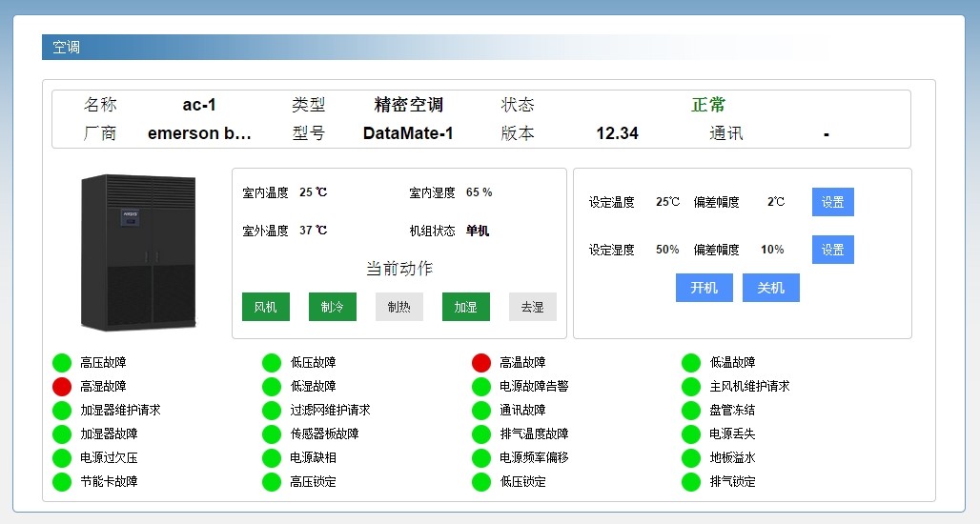
Task: Click the 节能卡故障 indicator light
Action: (62, 481)
